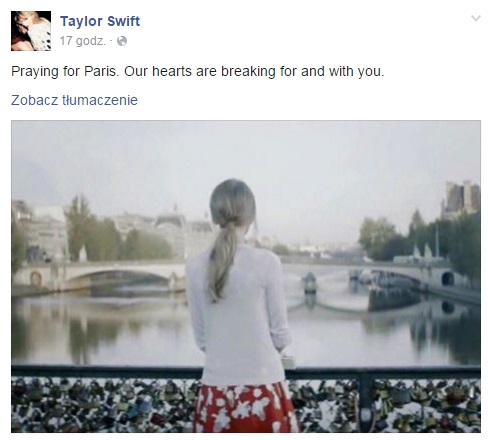Click 'Zobacz tłumaczenie' to translate post
Image resolution: width=488 pixels, height=440 pixels.
[74, 100]
